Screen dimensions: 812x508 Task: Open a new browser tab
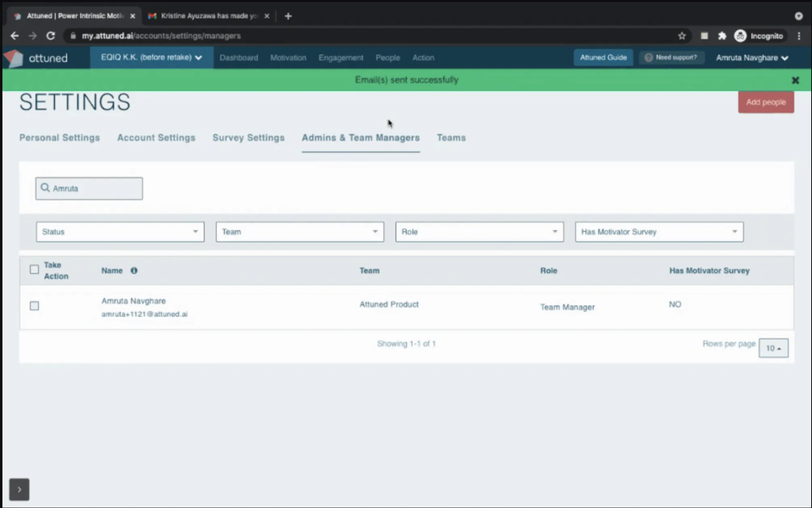(x=288, y=16)
